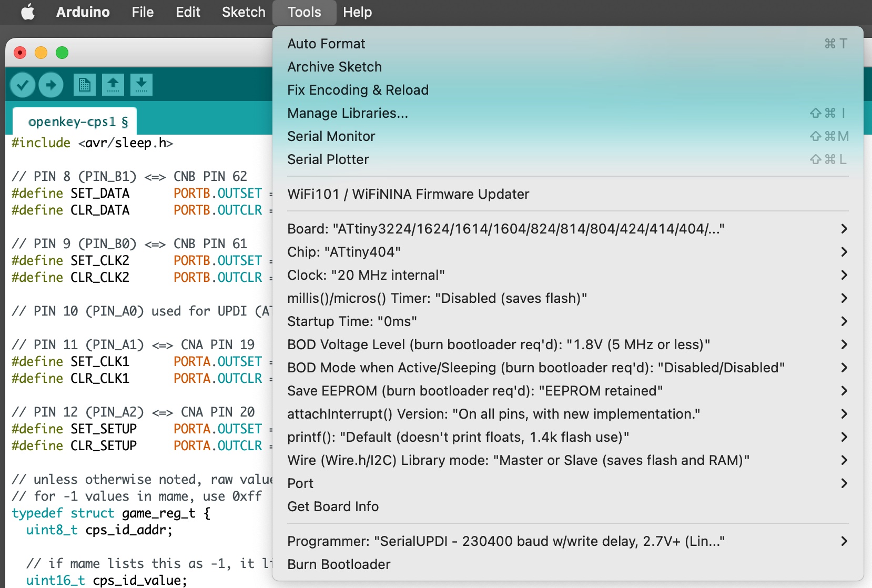Click the '// PIN 12 (PIN_A2)' comment line
Viewport: 872px width, 588px height.
133,412
